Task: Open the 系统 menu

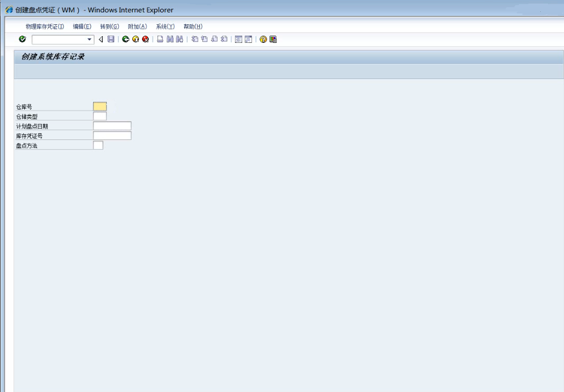Action: [165, 27]
